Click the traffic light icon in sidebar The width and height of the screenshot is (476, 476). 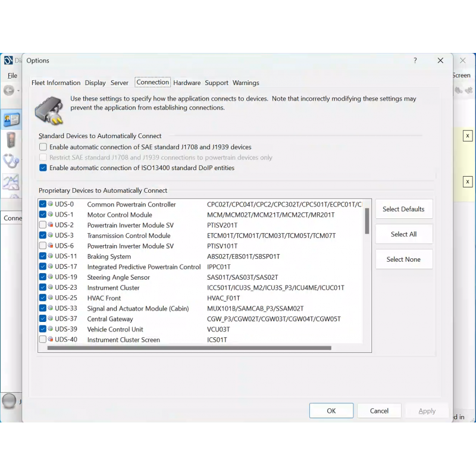coord(11,140)
